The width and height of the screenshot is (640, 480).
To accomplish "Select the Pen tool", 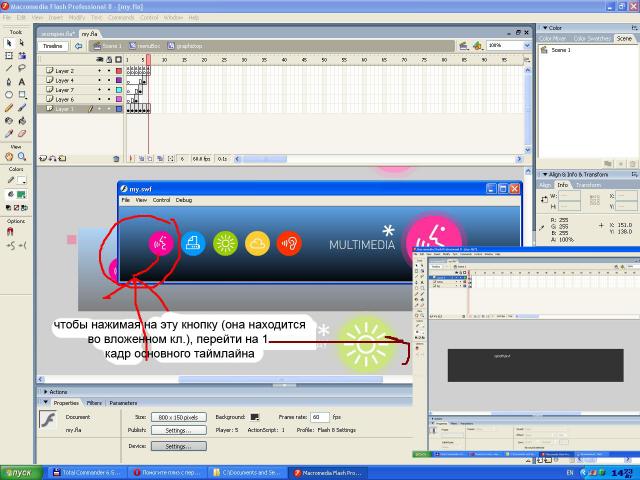I will tap(9, 82).
